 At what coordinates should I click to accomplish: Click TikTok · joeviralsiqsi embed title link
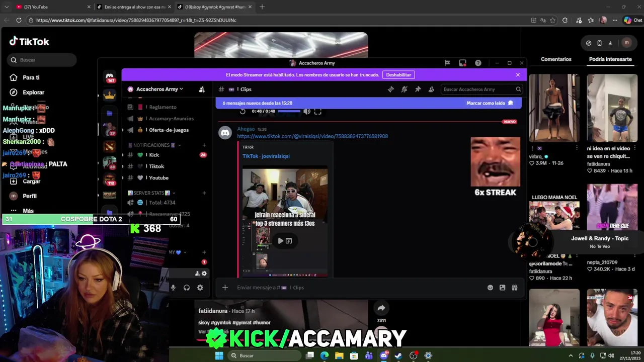(x=266, y=156)
